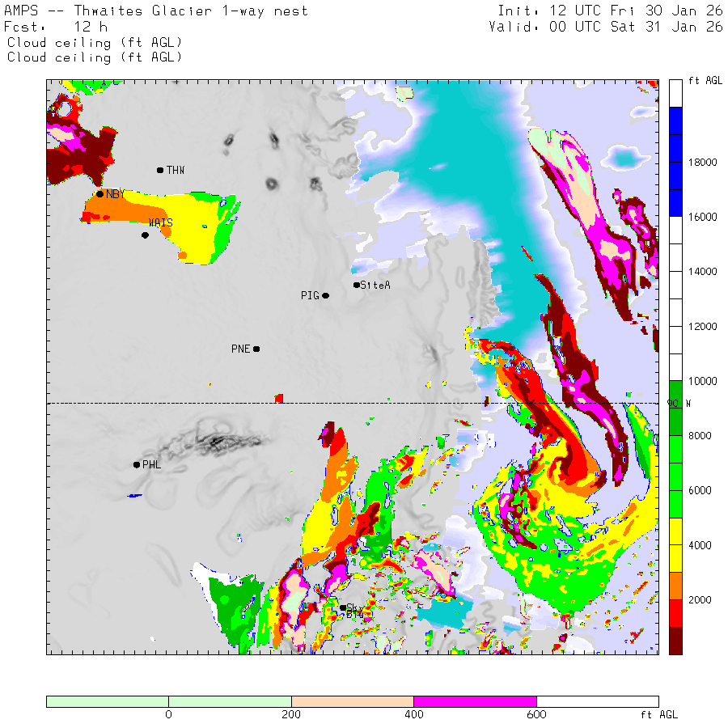Select the 8000 colorbar label
728x728 pixels.
click(700, 435)
